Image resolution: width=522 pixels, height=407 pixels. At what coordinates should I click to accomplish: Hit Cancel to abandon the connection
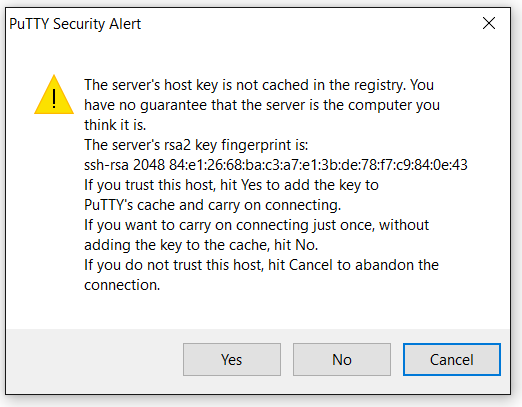tap(452, 359)
